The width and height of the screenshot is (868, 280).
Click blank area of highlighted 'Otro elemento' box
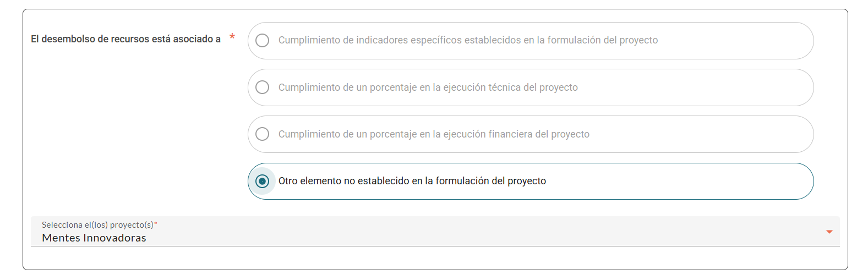coord(677,181)
